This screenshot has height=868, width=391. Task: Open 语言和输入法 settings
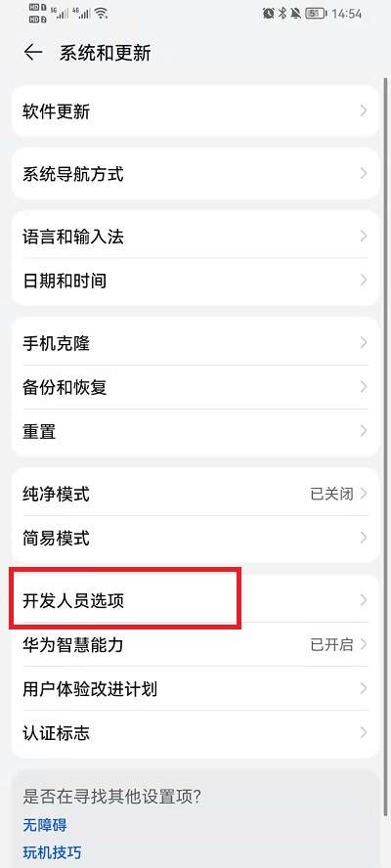[x=195, y=237]
